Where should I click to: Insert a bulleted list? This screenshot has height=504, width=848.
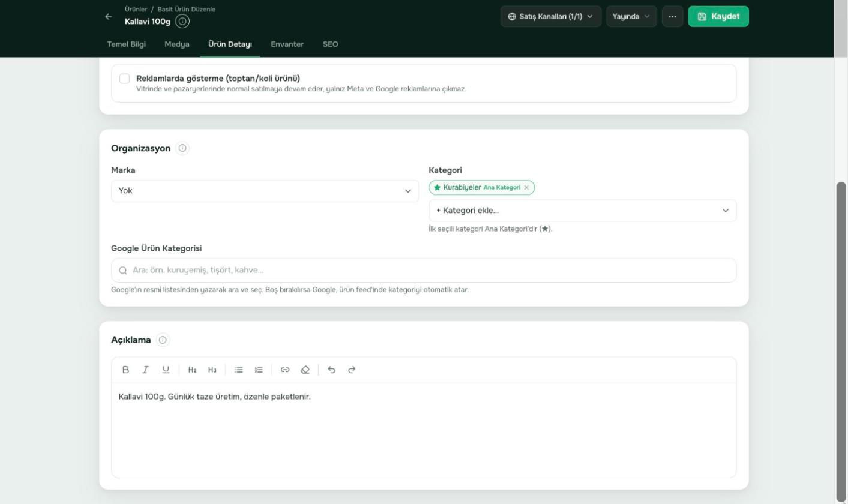coord(239,370)
